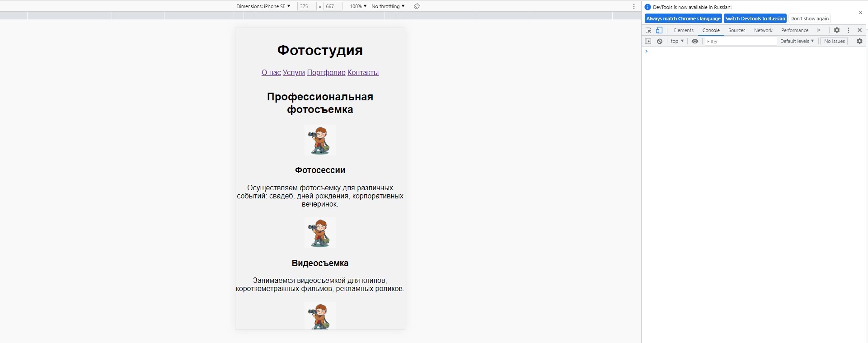
Task: Click the photographer image above Видеосъемка
Action: pos(320,233)
